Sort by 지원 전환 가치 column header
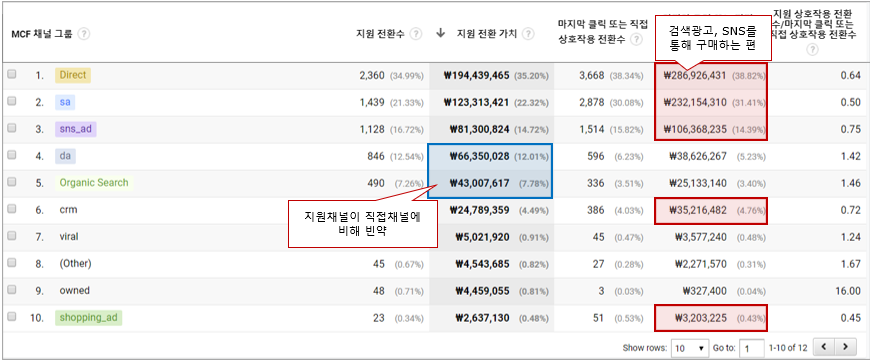 point(487,34)
